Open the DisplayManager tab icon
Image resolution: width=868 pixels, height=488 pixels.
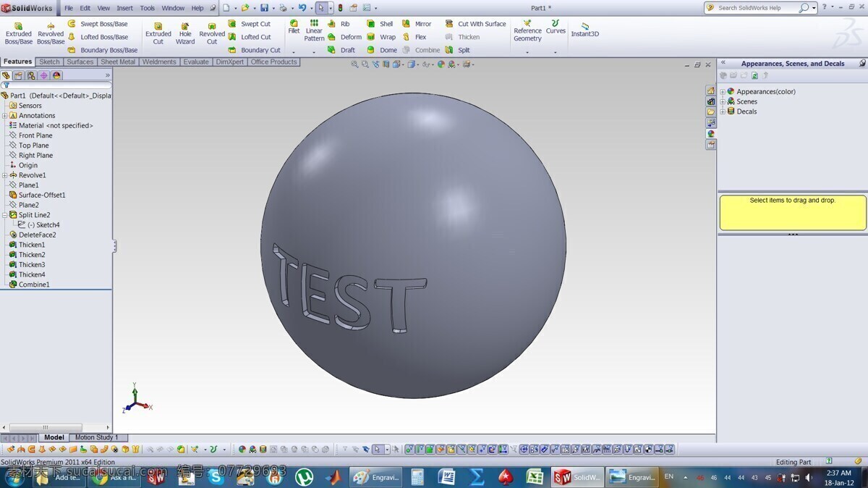(57, 75)
